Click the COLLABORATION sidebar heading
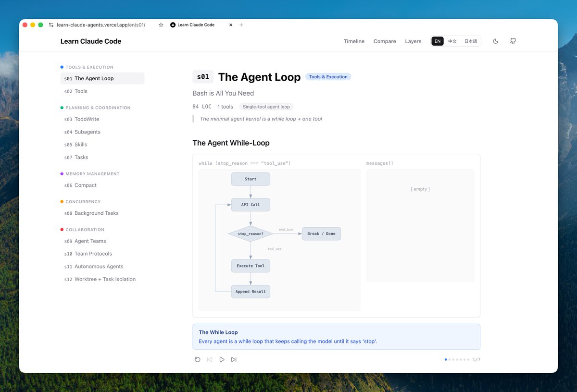The width and height of the screenshot is (577, 392). point(85,230)
